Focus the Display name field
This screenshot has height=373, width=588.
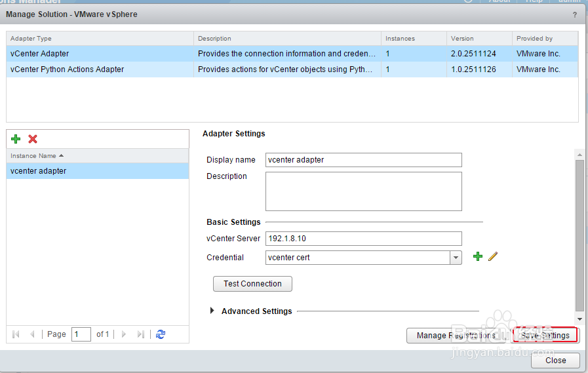pos(363,160)
